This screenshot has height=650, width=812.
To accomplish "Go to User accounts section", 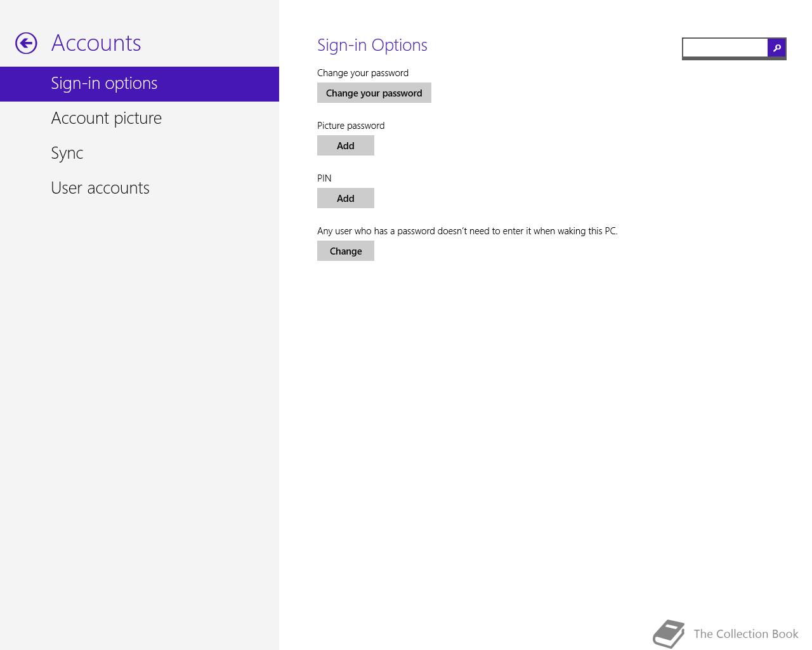I will tap(140, 188).
